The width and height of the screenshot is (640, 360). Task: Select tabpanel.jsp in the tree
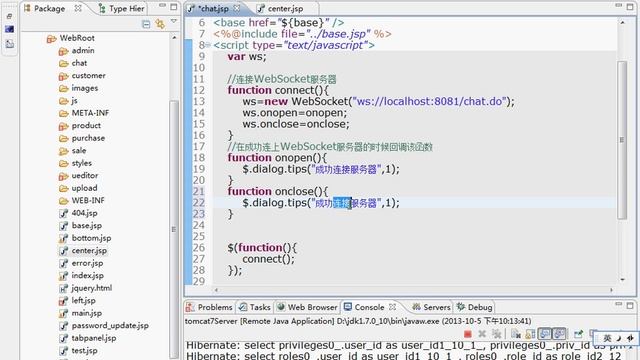click(88, 338)
